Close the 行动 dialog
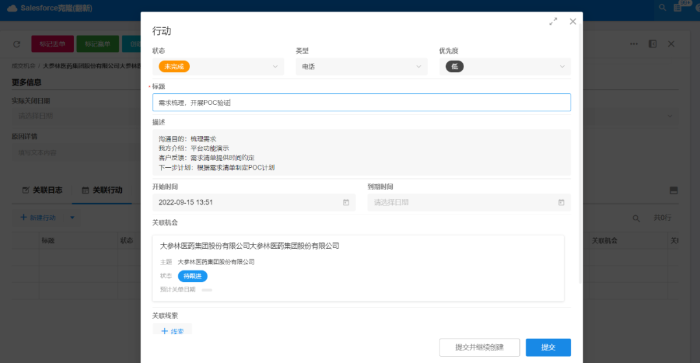 point(573,21)
